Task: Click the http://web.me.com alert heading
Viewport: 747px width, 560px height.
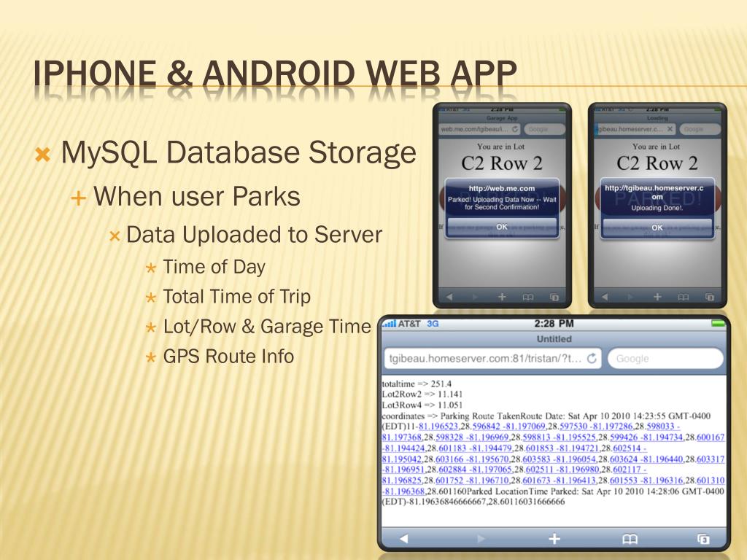Action: (502, 189)
